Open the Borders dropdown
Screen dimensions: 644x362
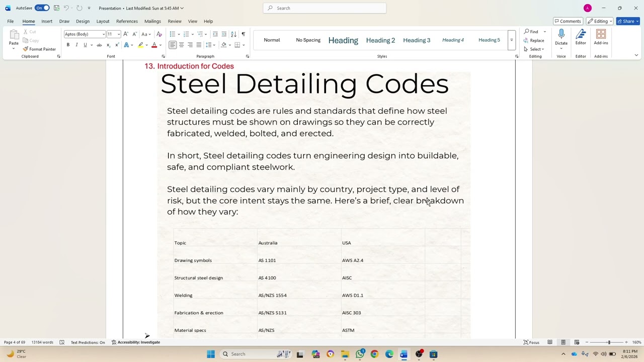(x=244, y=45)
